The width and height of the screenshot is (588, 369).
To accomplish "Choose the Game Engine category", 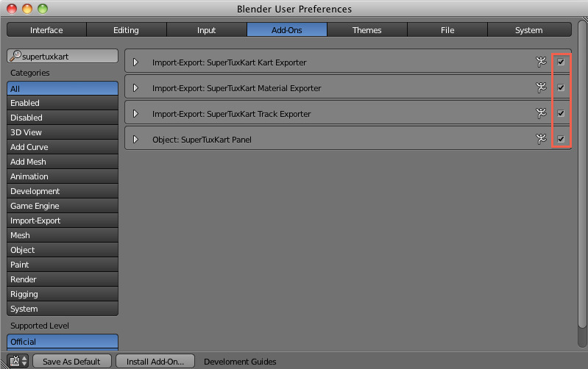I will (63, 206).
